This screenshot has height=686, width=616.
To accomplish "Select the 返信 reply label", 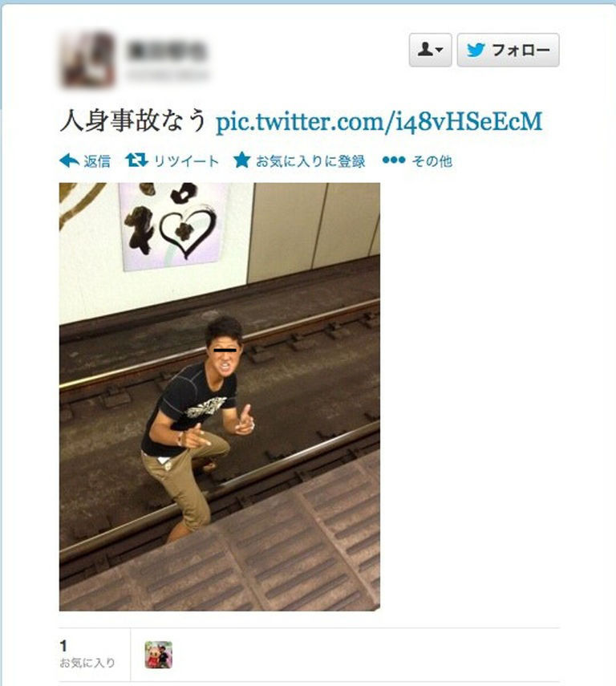I will coord(97,161).
